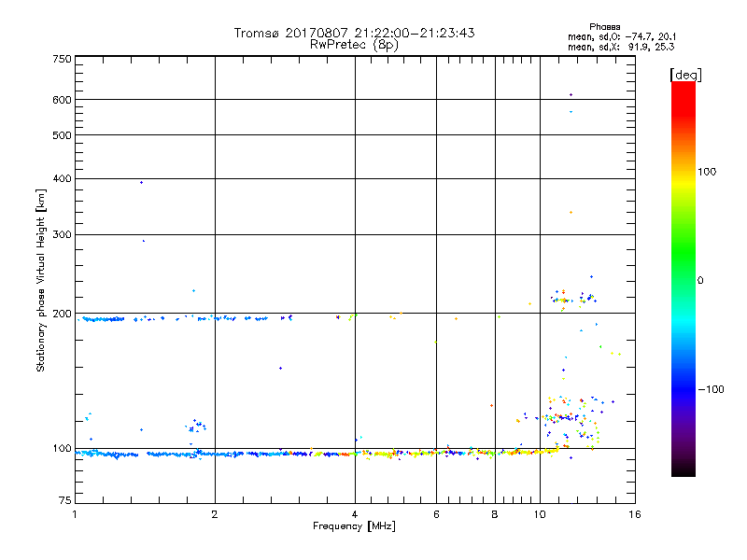Image resolution: width=747 pixels, height=560 pixels.
Task: Click the isolated purple echo point above 600 km
Action: (571, 95)
